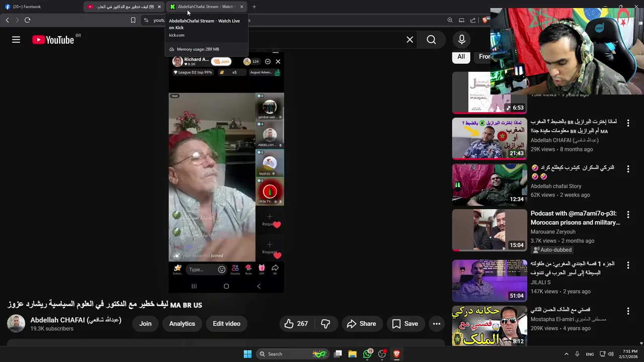Image resolution: width=644 pixels, height=362 pixels.
Task: Open the 15:04 podcast video thumbnail
Action: (490, 230)
